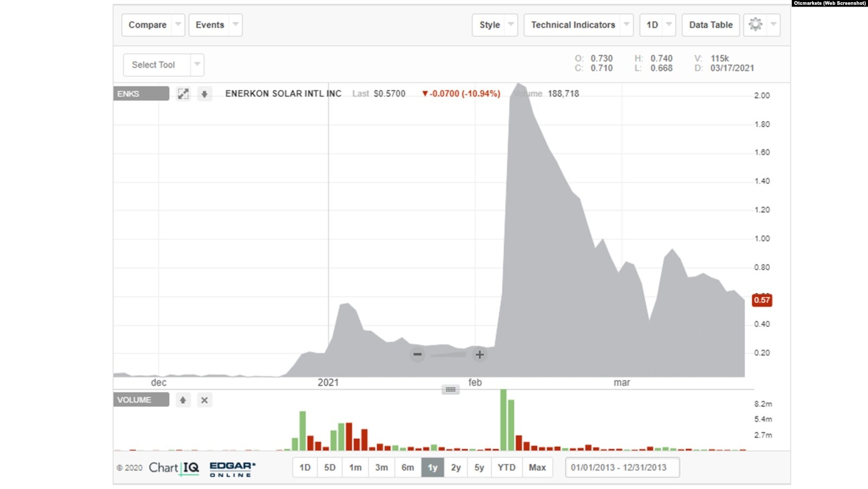Click the -0.0700 (-10.94%) change value

click(x=461, y=94)
